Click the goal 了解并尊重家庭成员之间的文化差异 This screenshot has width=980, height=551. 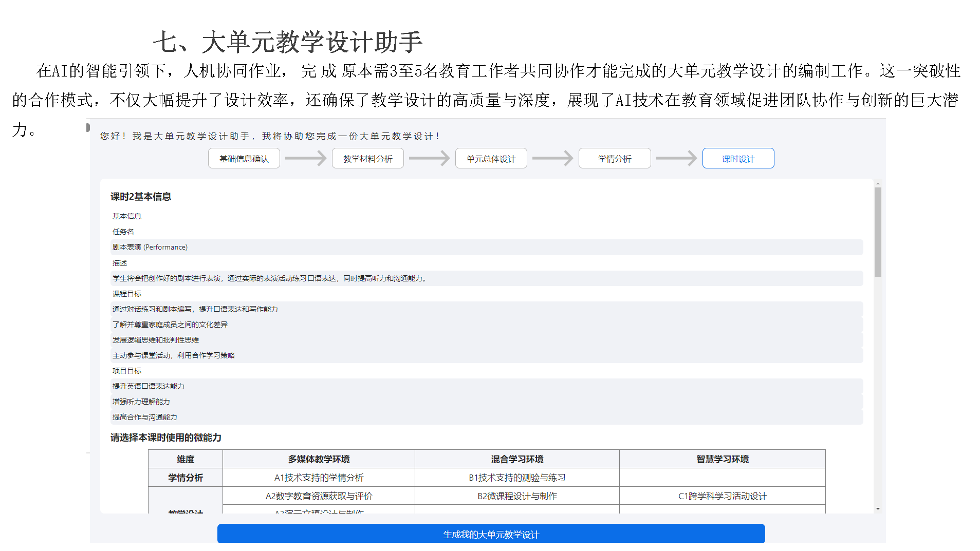click(x=486, y=325)
